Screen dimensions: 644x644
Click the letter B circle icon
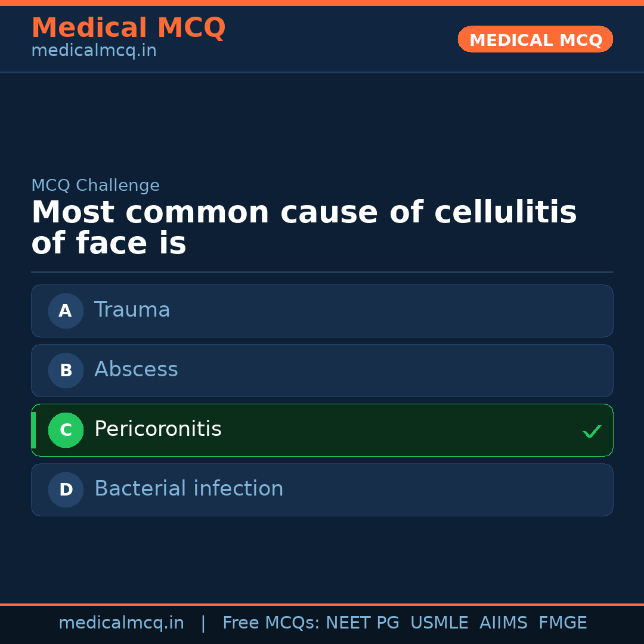click(66, 370)
